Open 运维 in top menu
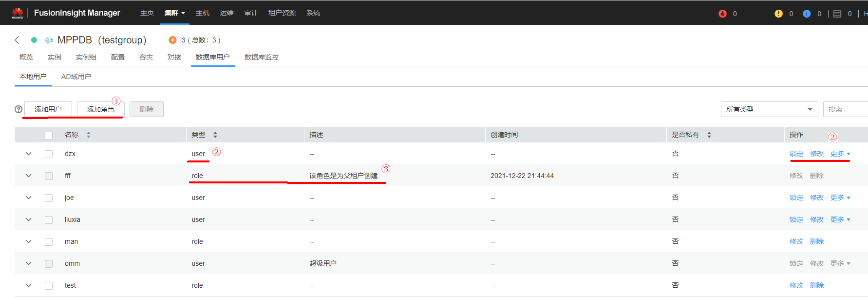The width and height of the screenshot is (868, 298). [x=226, y=13]
